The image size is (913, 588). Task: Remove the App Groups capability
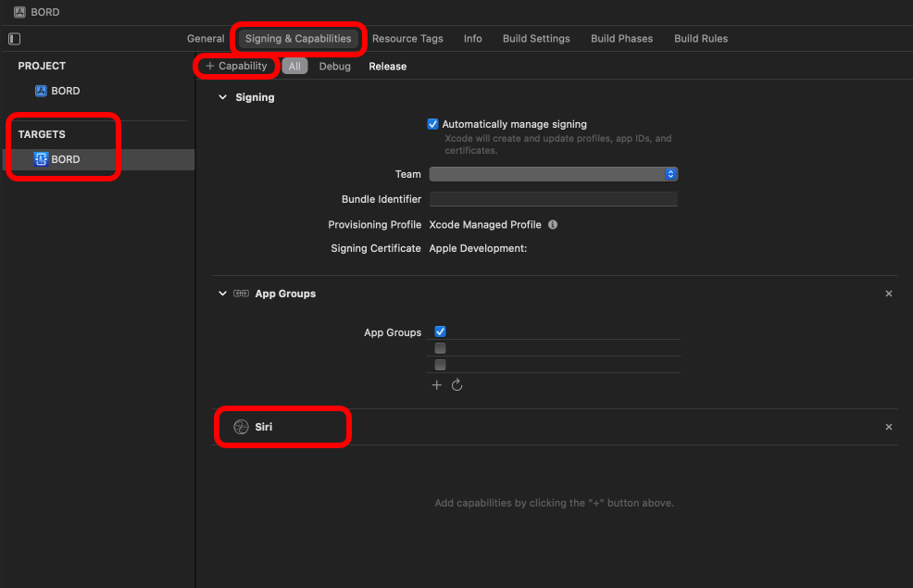click(x=889, y=294)
